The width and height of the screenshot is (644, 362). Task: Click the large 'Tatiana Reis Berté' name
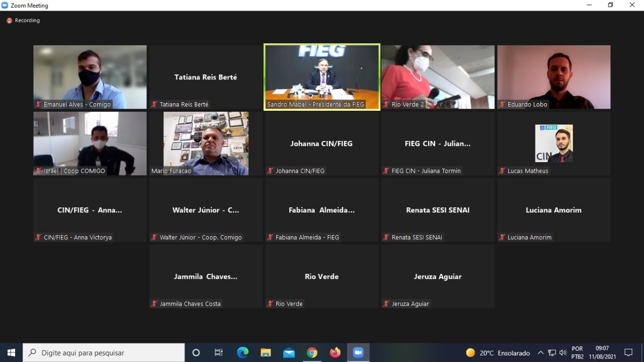[x=206, y=77]
